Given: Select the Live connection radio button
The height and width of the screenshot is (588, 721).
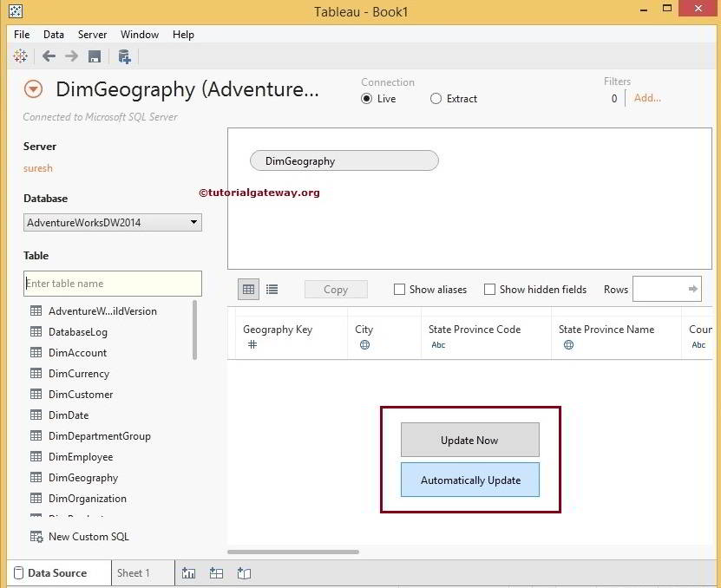Looking at the screenshot, I should coord(367,99).
